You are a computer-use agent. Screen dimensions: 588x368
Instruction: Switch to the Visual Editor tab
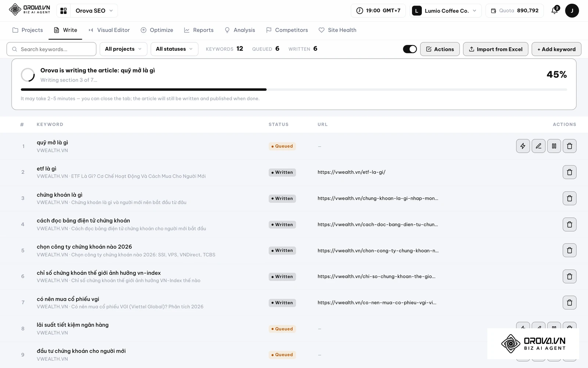click(x=109, y=30)
